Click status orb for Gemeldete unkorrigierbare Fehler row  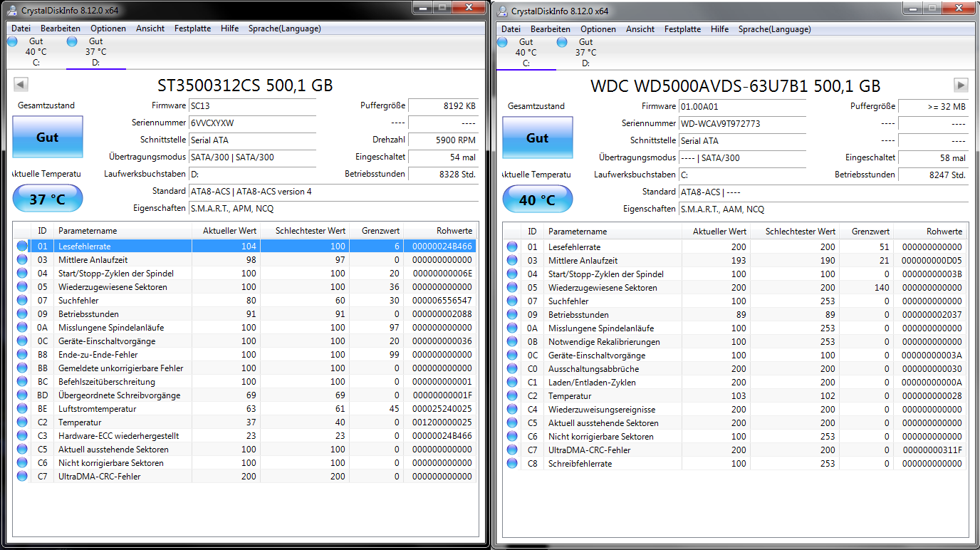click(22, 368)
